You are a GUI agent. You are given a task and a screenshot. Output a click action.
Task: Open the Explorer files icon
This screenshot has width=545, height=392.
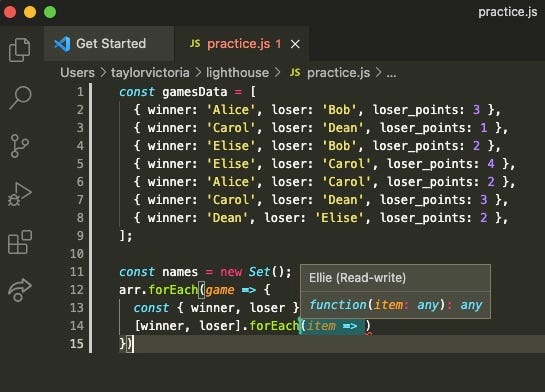[x=19, y=50]
